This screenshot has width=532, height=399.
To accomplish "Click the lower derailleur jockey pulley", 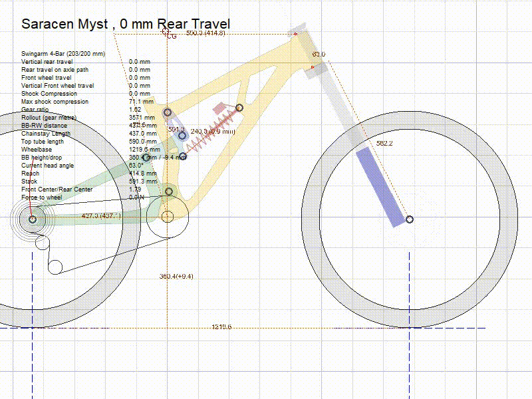I will 55,267.
